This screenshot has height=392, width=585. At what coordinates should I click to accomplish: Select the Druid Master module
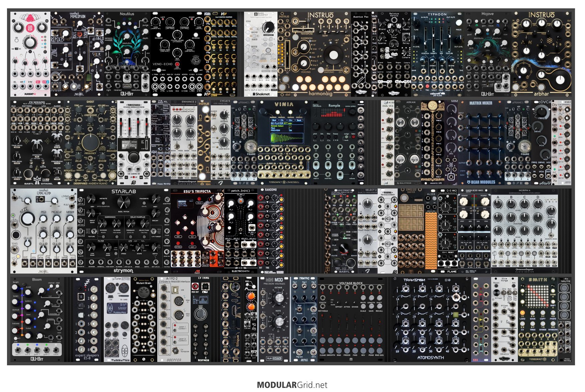(x=411, y=231)
